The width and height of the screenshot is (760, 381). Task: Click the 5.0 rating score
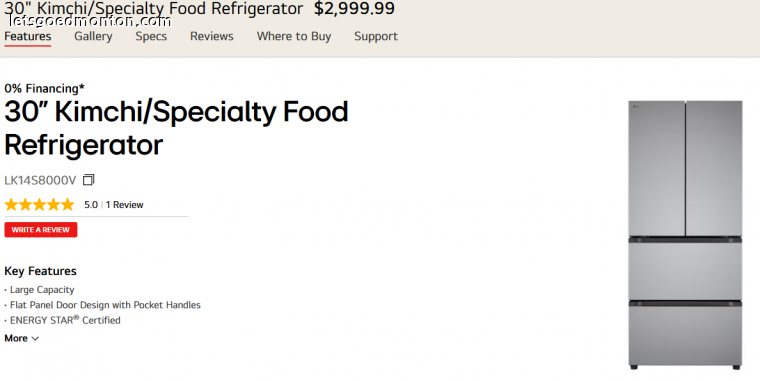point(91,205)
